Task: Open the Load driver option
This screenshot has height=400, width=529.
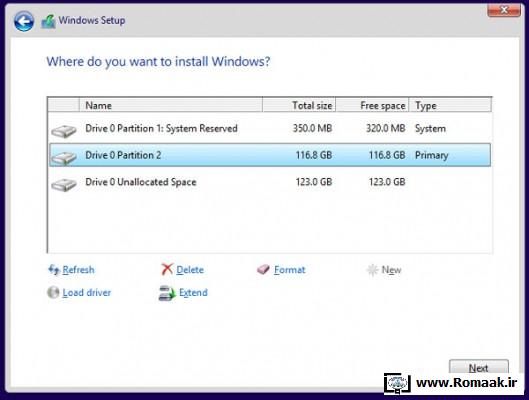Action: [87, 292]
